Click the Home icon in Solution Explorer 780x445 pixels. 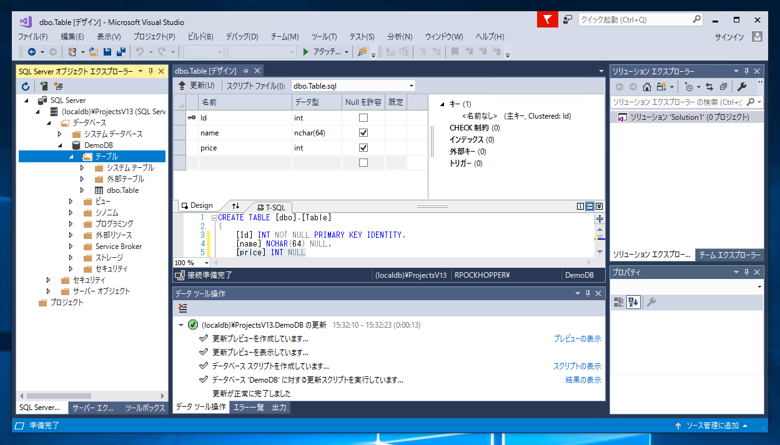(646, 87)
